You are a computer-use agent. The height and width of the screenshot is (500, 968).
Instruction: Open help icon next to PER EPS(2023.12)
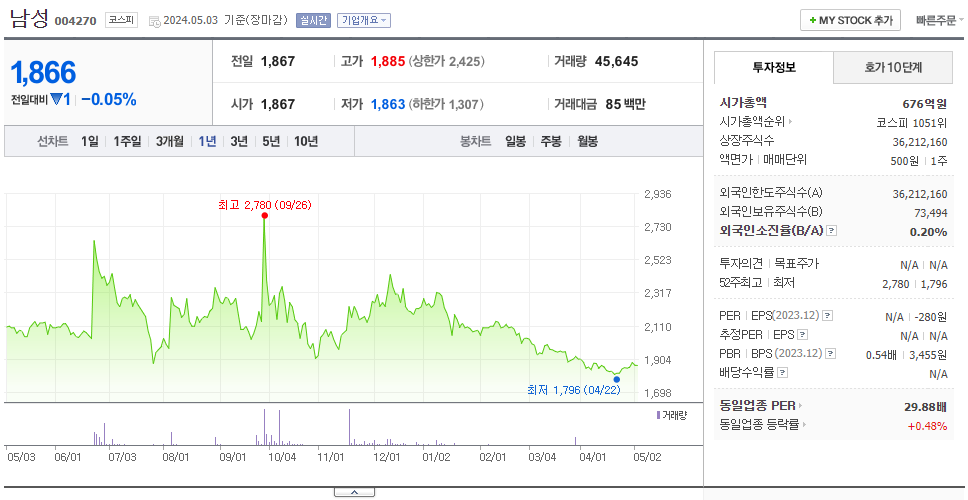[828, 316]
